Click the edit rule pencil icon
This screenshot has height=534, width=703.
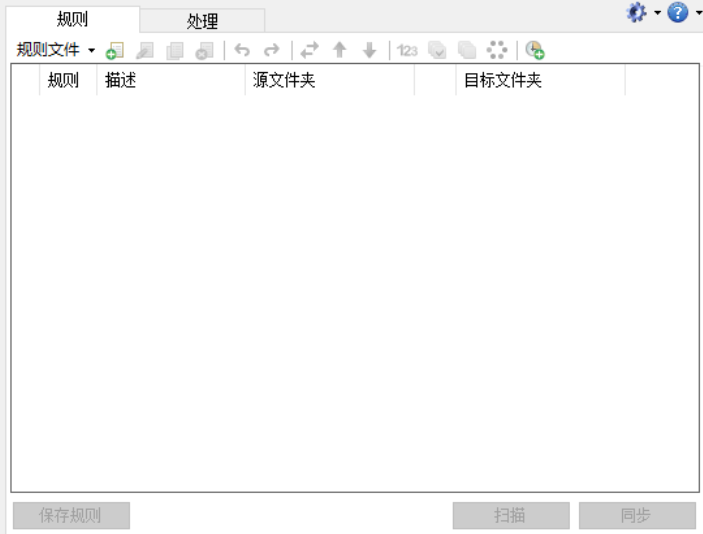145,50
